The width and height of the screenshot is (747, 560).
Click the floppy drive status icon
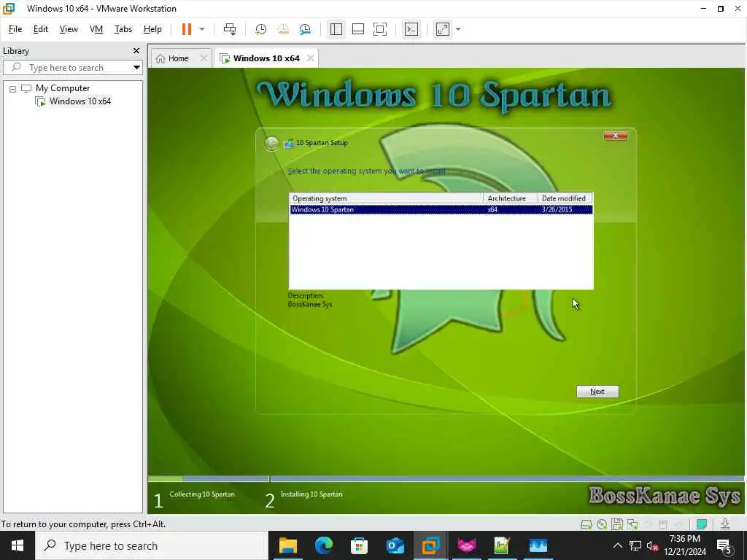pos(617,525)
